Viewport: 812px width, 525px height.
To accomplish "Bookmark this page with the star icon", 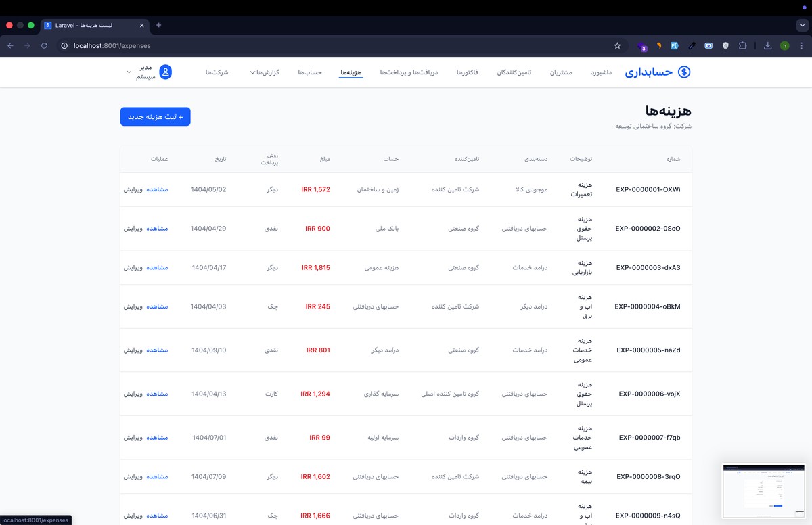I will 617,46.
